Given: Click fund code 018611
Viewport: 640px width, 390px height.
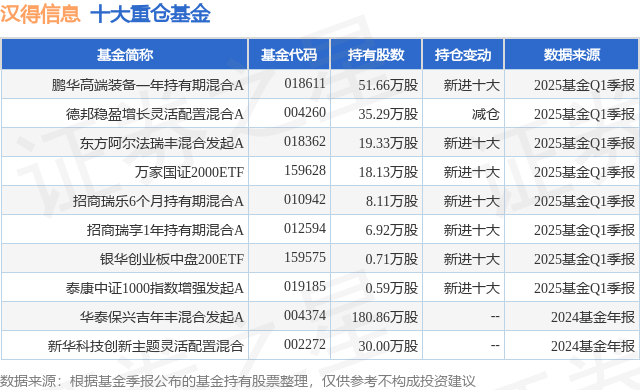Looking at the screenshot, I should pyautogui.click(x=305, y=84).
